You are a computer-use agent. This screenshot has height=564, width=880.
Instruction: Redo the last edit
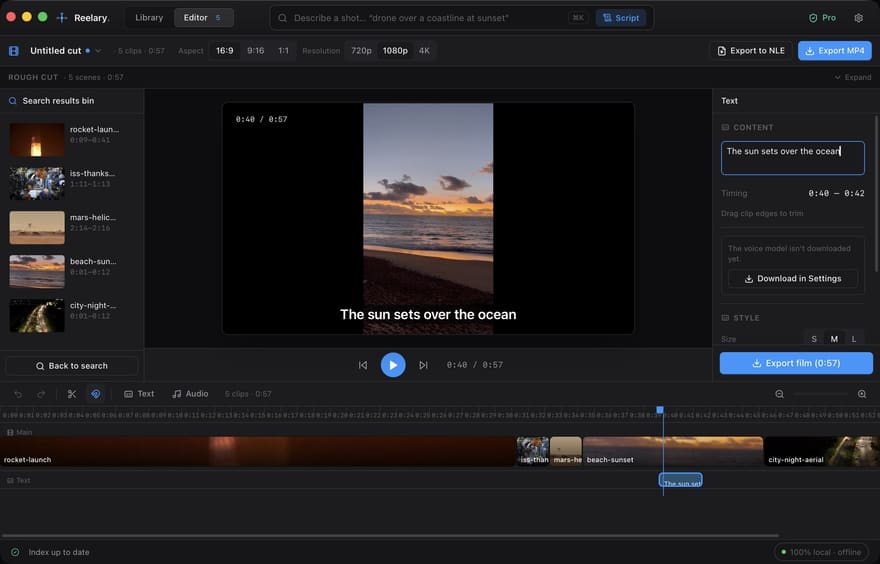pyautogui.click(x=41, y=394)
